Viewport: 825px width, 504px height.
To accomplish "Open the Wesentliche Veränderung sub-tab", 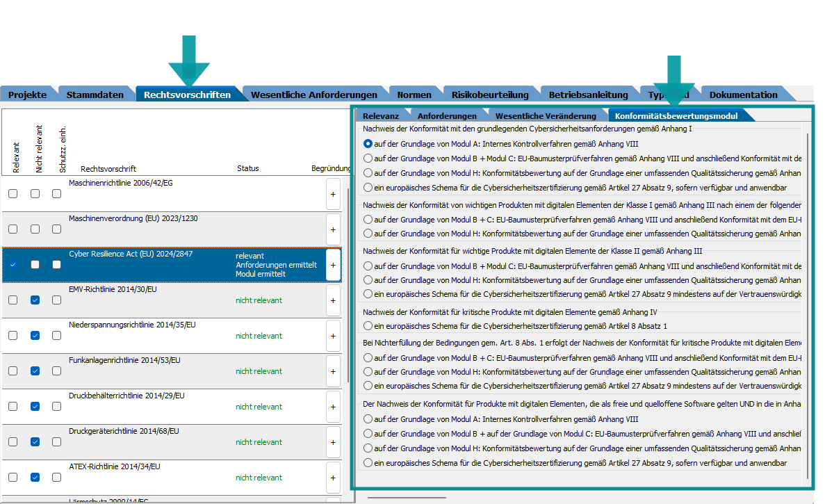I will tap(545, 116).
